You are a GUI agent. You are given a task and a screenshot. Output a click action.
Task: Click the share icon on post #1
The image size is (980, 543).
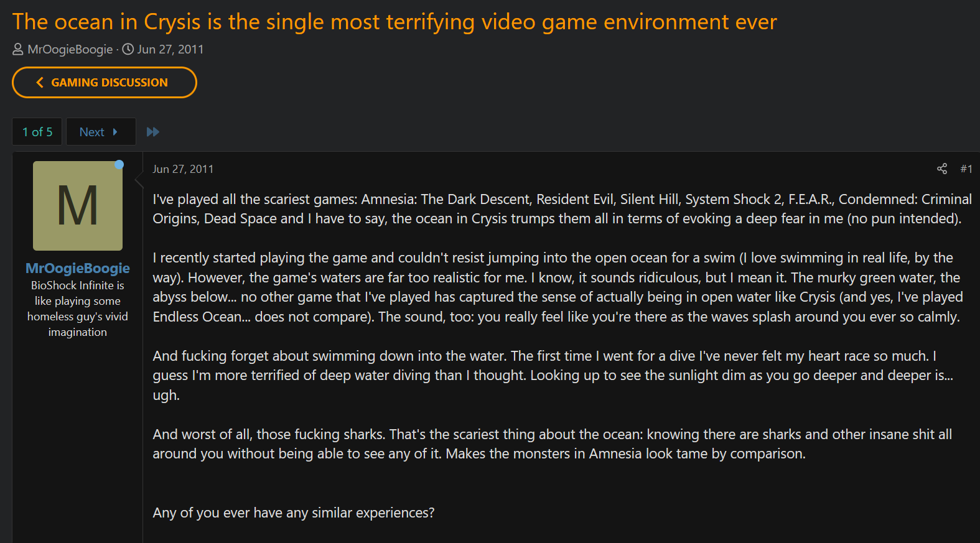[942, 169]
